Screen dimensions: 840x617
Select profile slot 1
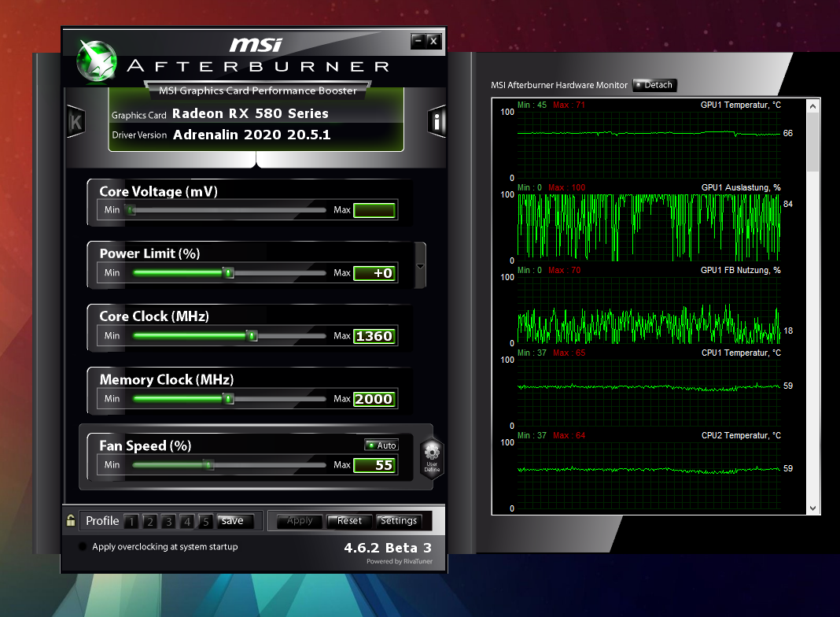pos(132,521)
